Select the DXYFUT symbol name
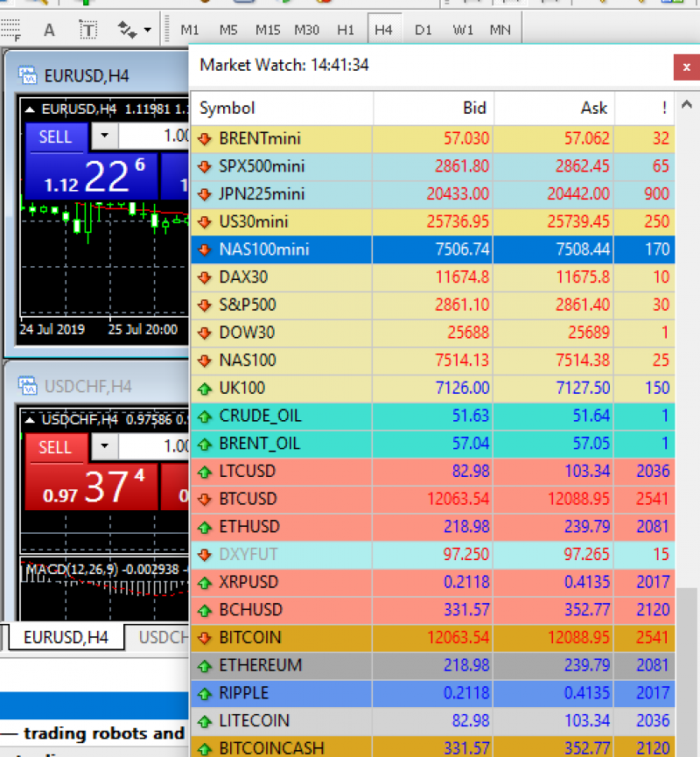This screenshot has height=757, width=700. tap(248, 554)
